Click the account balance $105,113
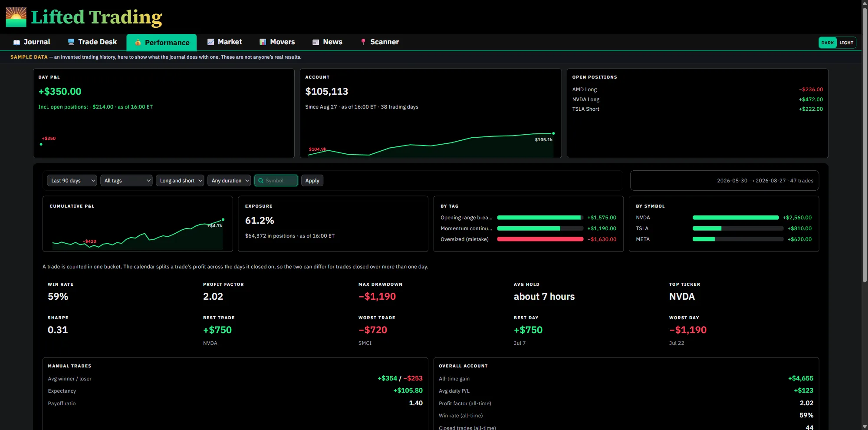 coord(327,92)
